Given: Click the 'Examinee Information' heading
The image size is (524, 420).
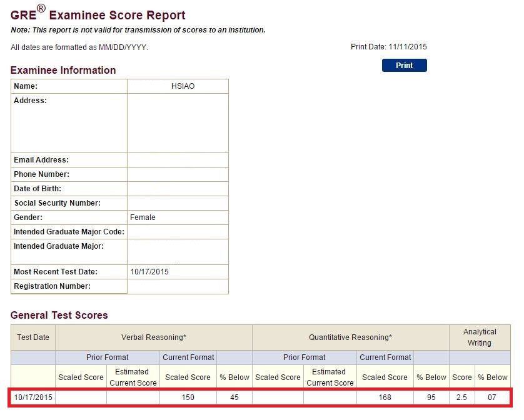Looking at the screenshot, I should 63,70.
